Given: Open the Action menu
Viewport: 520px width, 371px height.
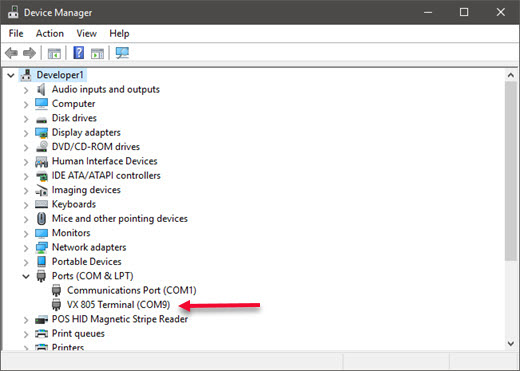Looking at the screenshot, I should [50, 33].
